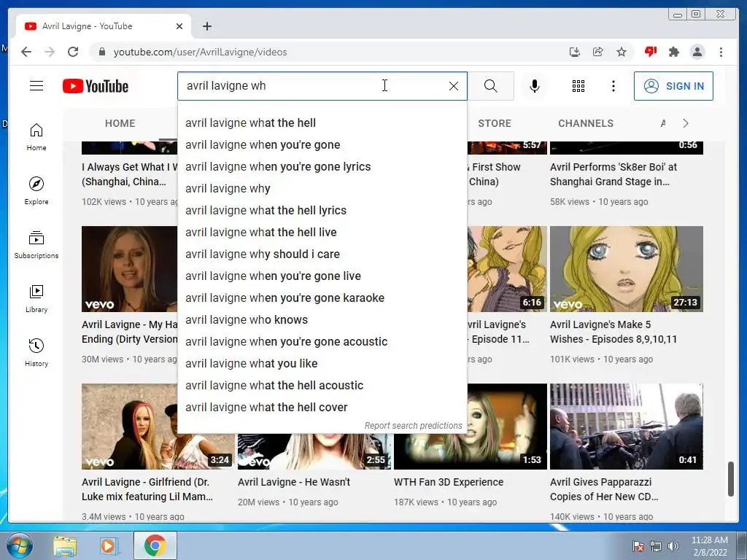
Task: Choose suggestion "avril lavigne when you're gone acoustic"
Action: click(322, 342)
